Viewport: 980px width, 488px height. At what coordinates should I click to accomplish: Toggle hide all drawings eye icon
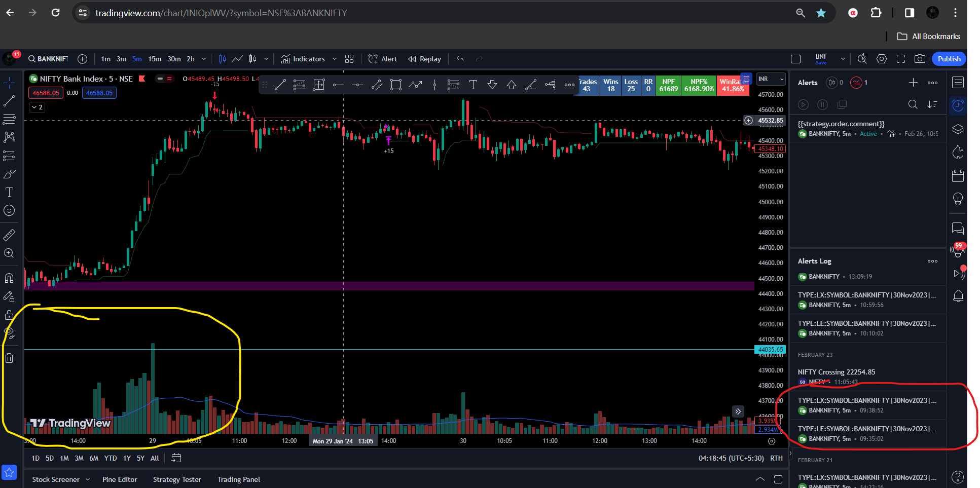click(x=9, y=333)
